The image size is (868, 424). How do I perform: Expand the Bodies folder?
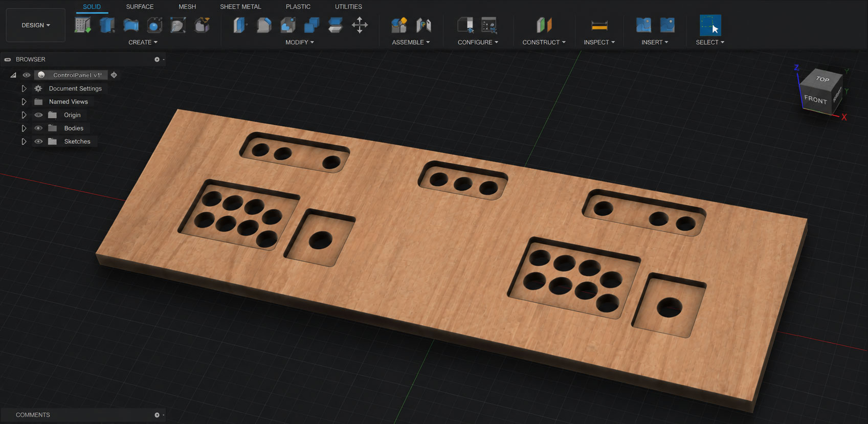[24, 128]
